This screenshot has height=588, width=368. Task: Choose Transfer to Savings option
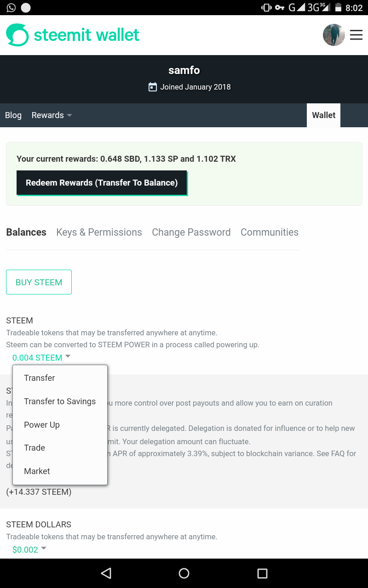click(x=60, y=401)
